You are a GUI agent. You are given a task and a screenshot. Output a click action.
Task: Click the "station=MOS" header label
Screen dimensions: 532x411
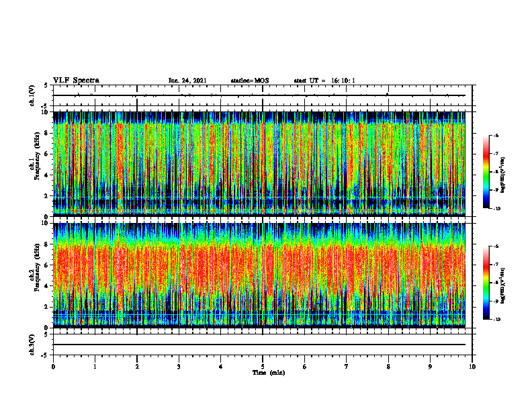click(x=250, y=81)
